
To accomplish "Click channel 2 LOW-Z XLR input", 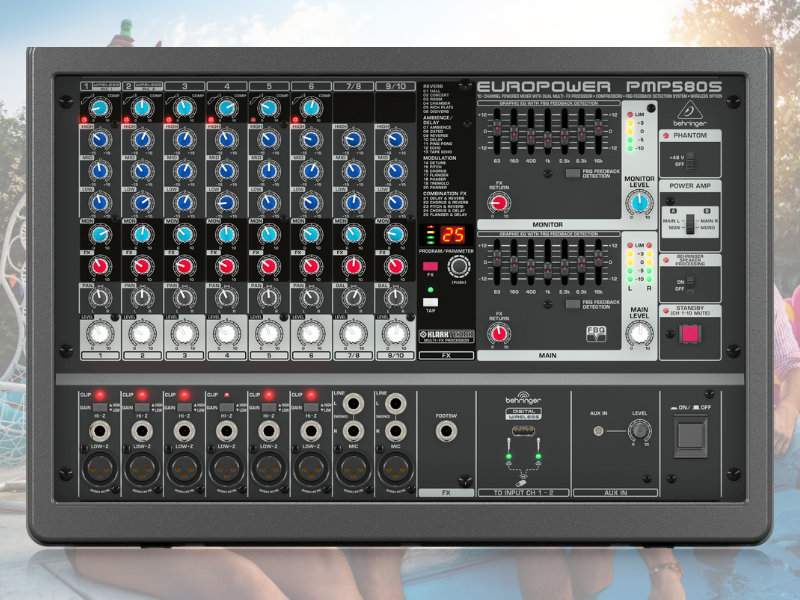I will (x=142, y=469).
